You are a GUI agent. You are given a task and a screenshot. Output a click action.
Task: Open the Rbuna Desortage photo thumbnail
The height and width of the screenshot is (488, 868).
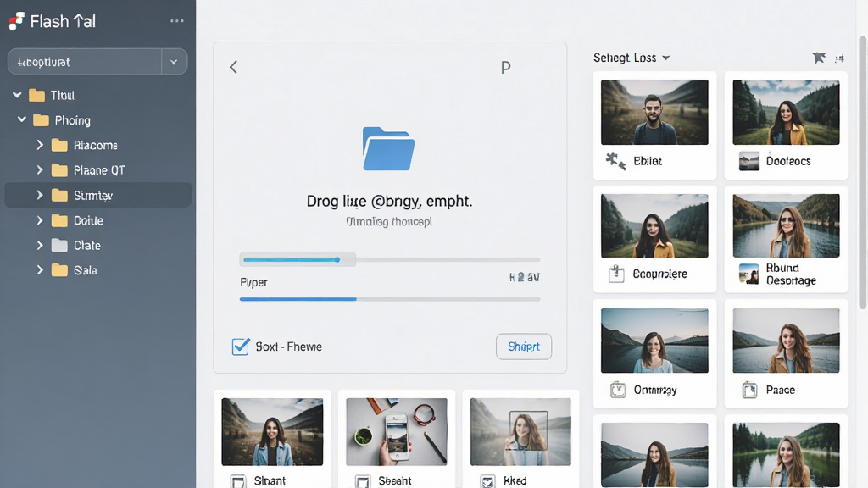786,225
